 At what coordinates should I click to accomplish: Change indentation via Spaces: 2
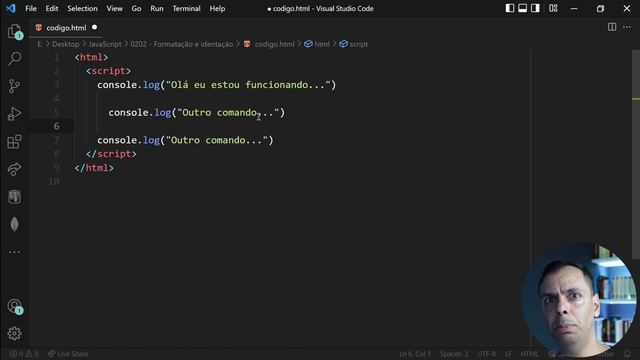(x=454, y=353)
